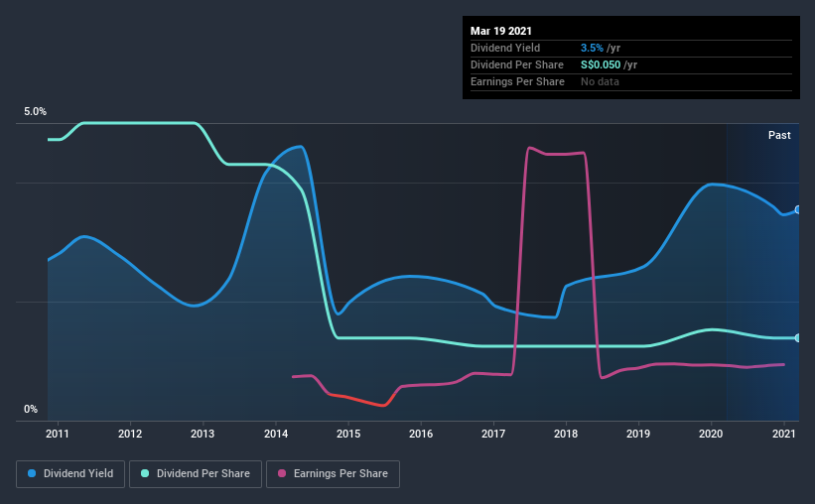Click the Dividend Per Share endpoint marker
This screenshot has height=504, width=815.
[x=797, y=338]
